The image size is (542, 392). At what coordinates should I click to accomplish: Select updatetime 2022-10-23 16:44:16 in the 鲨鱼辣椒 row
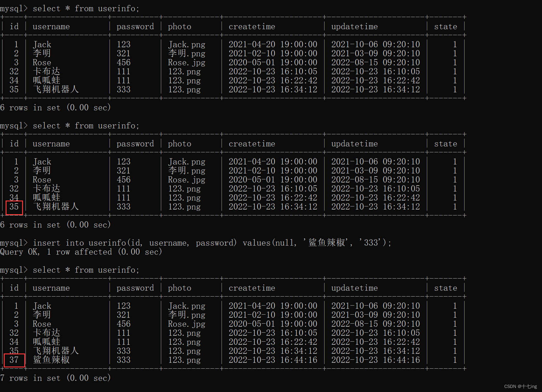click(376, 360)
